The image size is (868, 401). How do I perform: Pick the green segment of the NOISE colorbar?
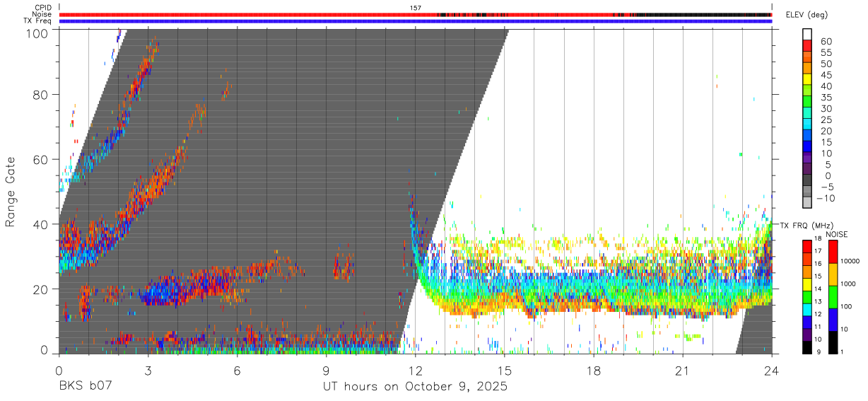coord(833,297)
